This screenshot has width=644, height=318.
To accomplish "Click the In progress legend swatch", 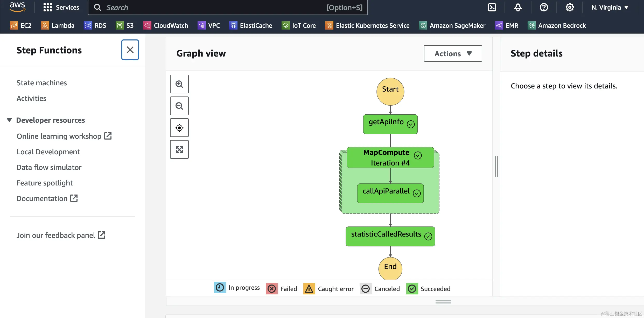I will click(x=220, y=287).
